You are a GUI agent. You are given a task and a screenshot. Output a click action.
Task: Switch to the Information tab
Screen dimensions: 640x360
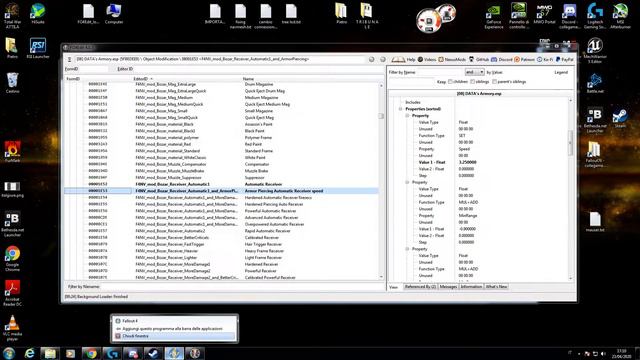coord(471,287)
